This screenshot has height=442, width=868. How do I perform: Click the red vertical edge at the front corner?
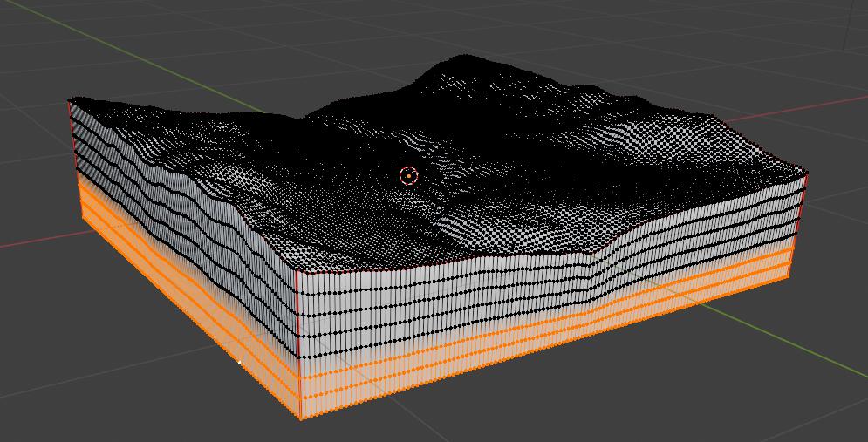point(297,314)
